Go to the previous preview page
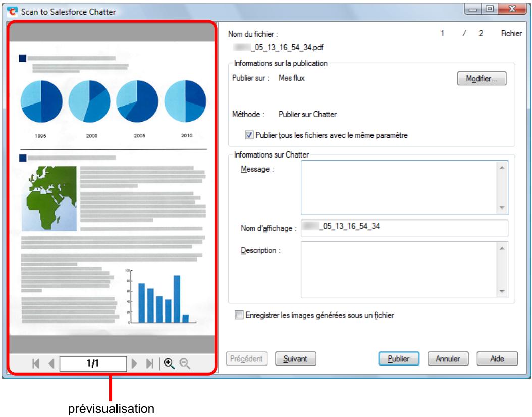The image size is (532, 417). [x=51, y=363]
